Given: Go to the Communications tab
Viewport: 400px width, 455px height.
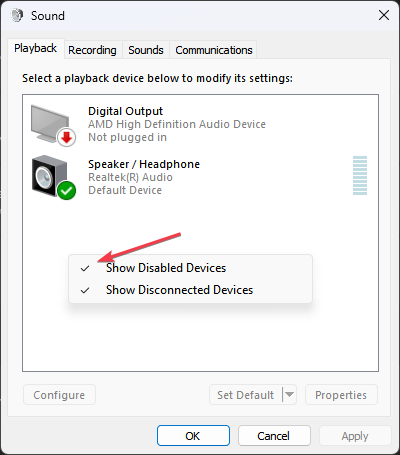Looking at the screenshot, I should (214, 50).
